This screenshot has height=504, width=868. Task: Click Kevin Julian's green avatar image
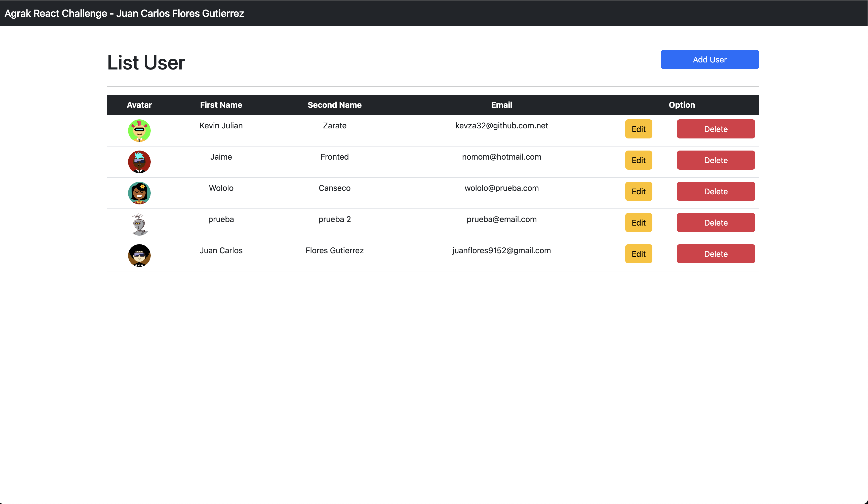point(139,131)
